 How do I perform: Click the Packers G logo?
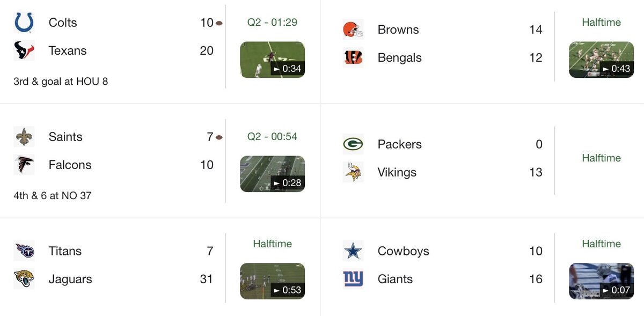click(x=353, y=144)
